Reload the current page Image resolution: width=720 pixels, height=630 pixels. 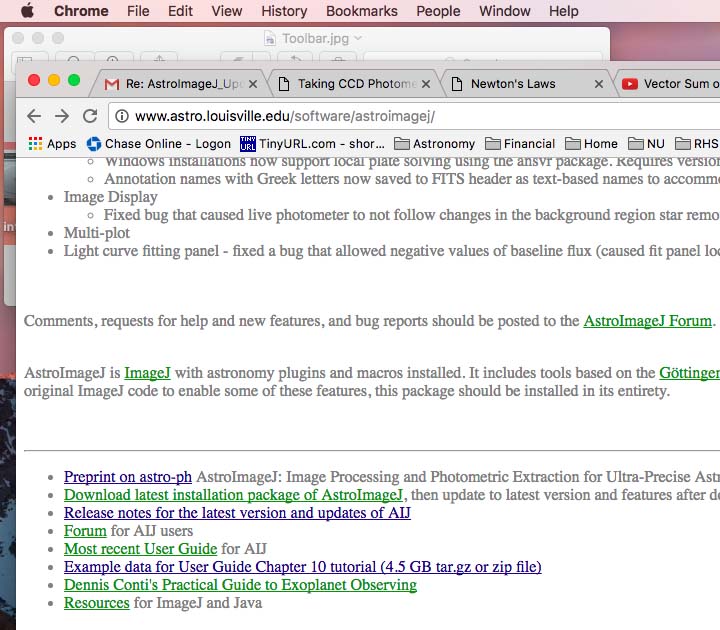[90, 116]
